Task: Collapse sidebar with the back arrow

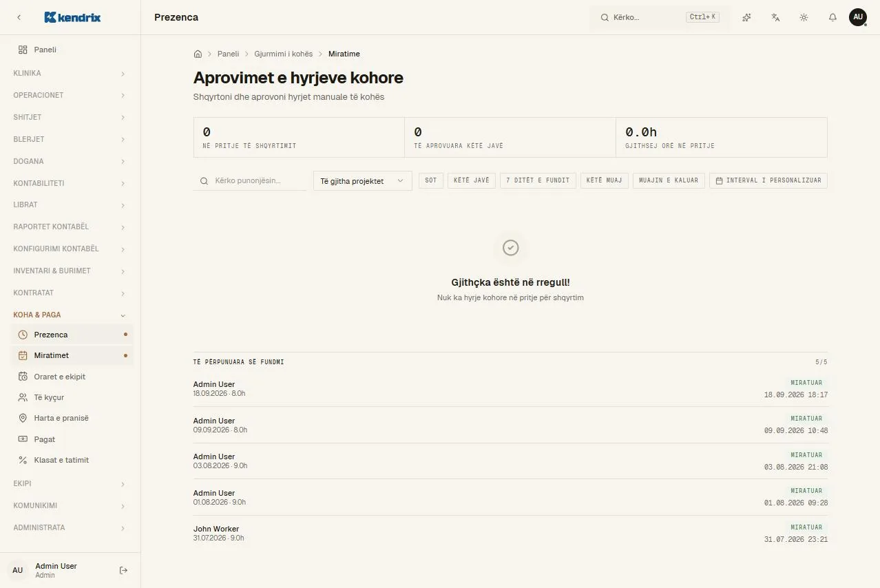Action: click(x=19, y=17)
